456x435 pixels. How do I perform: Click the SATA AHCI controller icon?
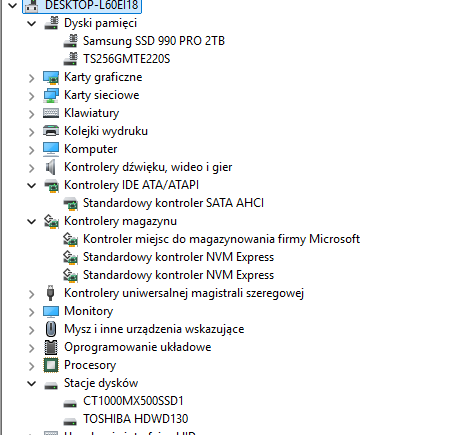pos(71,203)
